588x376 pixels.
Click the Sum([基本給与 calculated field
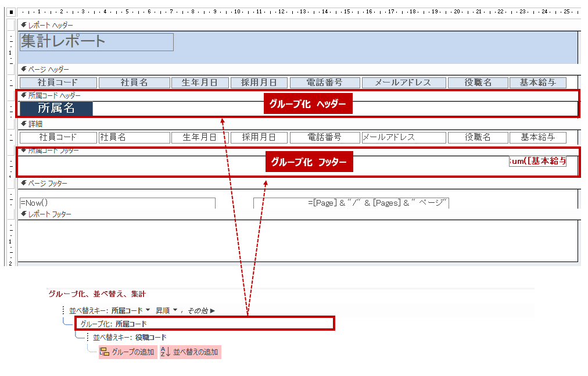(537, 161)
